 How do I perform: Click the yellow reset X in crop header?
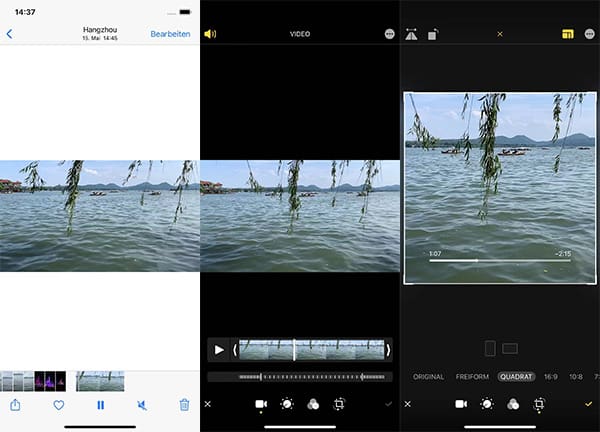click(500, 34)
